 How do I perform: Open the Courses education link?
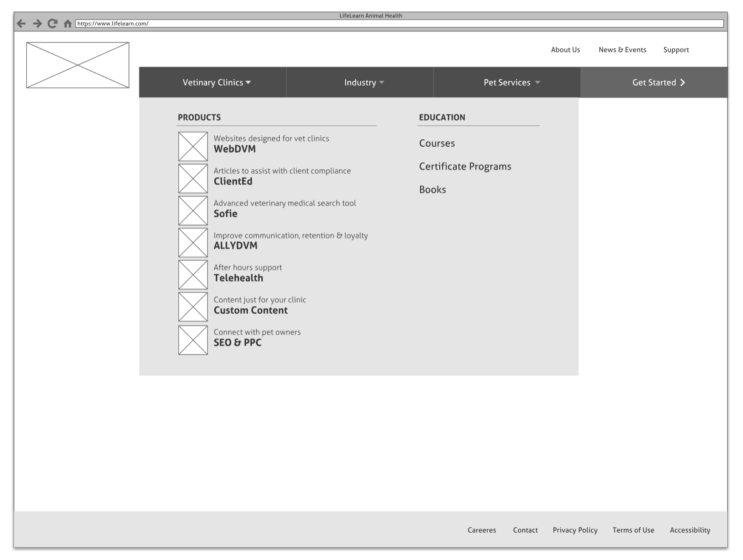coord(437,143)
